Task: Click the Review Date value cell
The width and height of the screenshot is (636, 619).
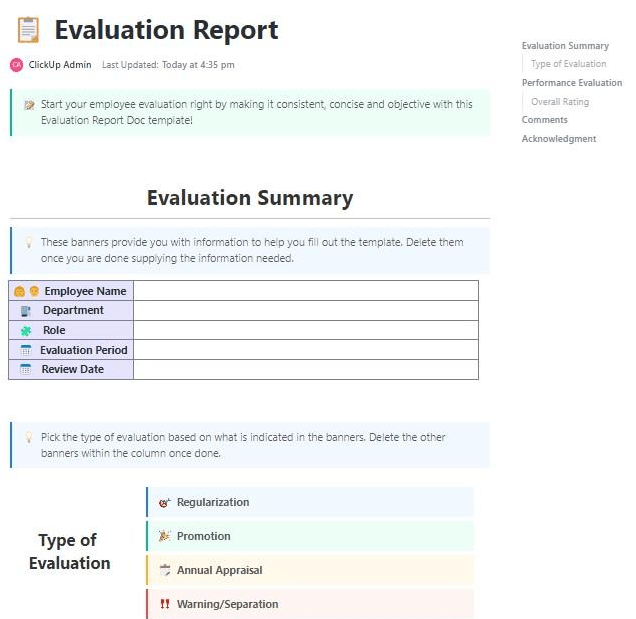Action: [x=306, y=370]
